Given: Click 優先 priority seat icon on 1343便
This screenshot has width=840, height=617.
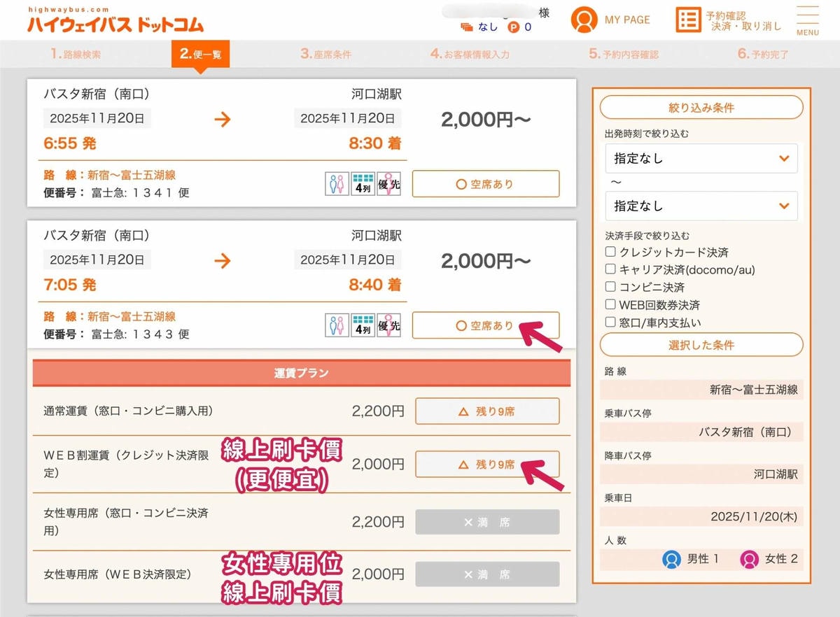Looking at the screenshot, I should pyautogui.click(x=389, y=325).
